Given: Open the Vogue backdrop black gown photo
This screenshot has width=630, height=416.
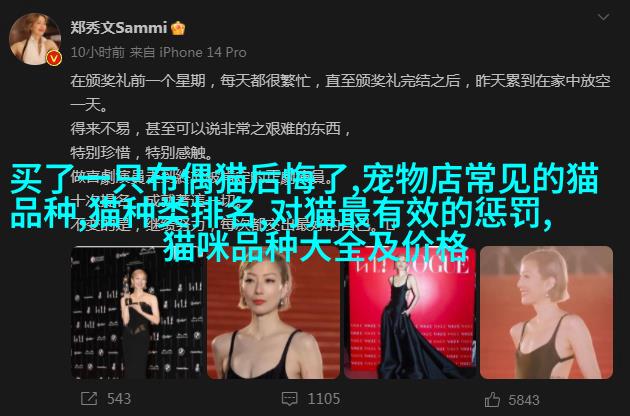Looking at the screenshot, I should (x=410, y=313).
